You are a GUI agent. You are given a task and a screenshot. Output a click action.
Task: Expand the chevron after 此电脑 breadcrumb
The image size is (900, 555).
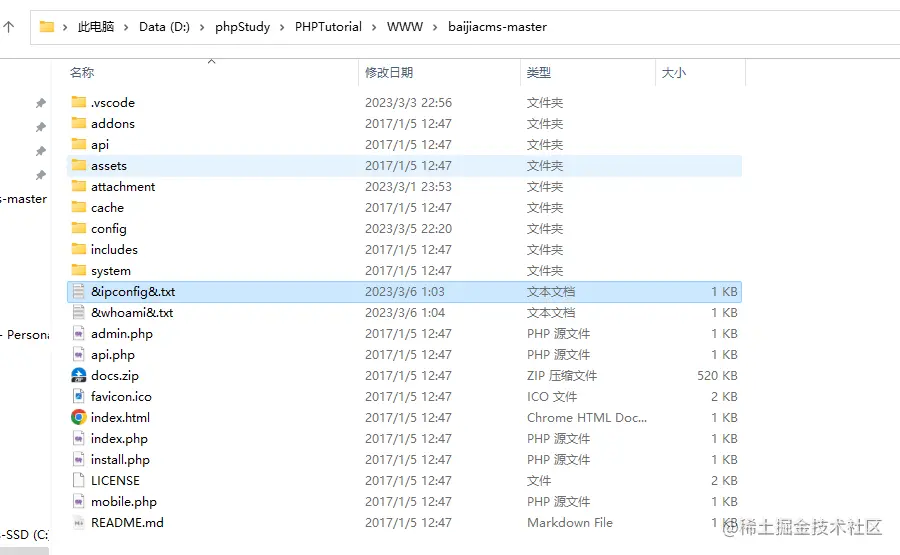[x=126, y=27]
